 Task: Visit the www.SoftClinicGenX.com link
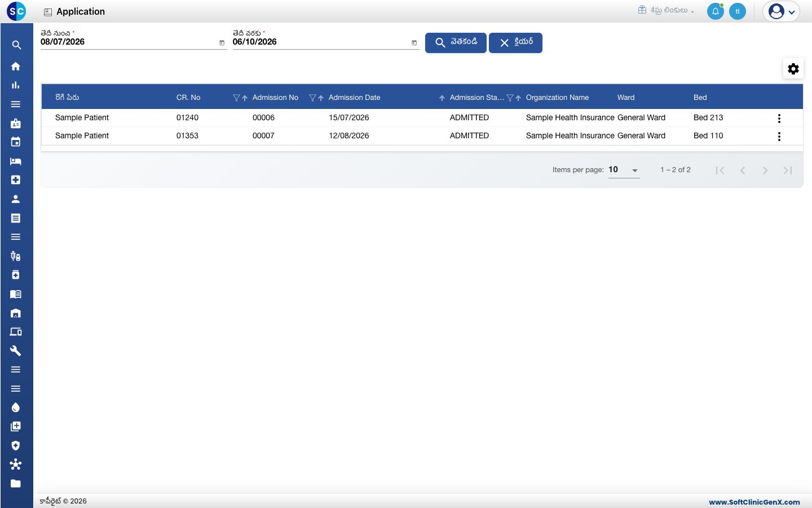tap(754, 502)
